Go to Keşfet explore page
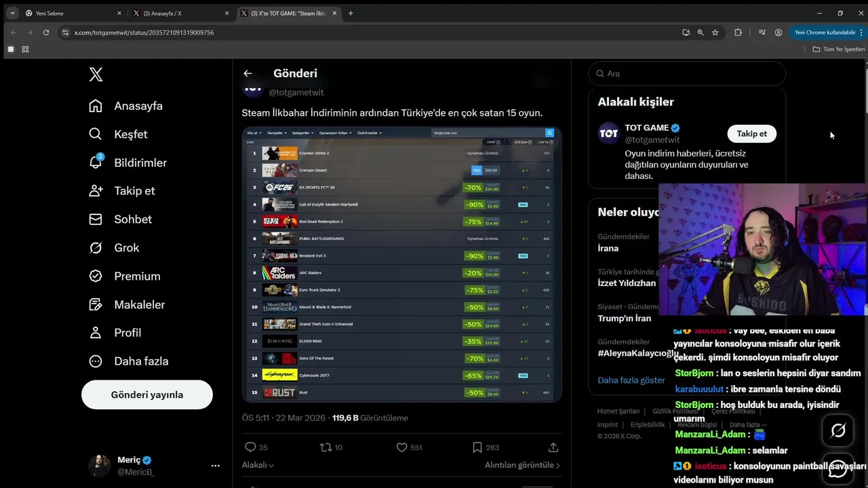Viewport: 868px width, 488px height. pos(119,134)
